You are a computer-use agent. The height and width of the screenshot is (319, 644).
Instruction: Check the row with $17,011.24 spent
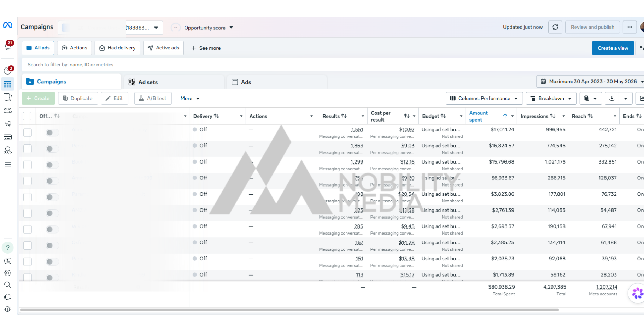pyautogui.click(x=27, y=132)
